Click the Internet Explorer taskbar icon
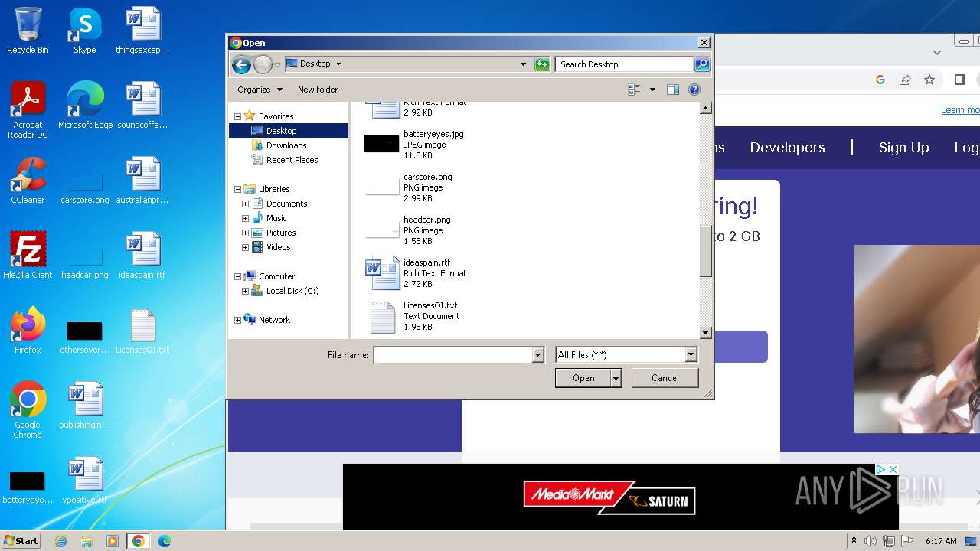The height and width of the screenshot is (551, 980). coord(61,541)
